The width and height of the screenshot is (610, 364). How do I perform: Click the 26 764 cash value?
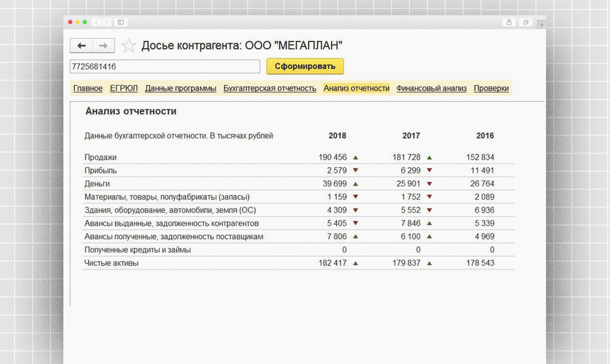(x=483, y=183)
